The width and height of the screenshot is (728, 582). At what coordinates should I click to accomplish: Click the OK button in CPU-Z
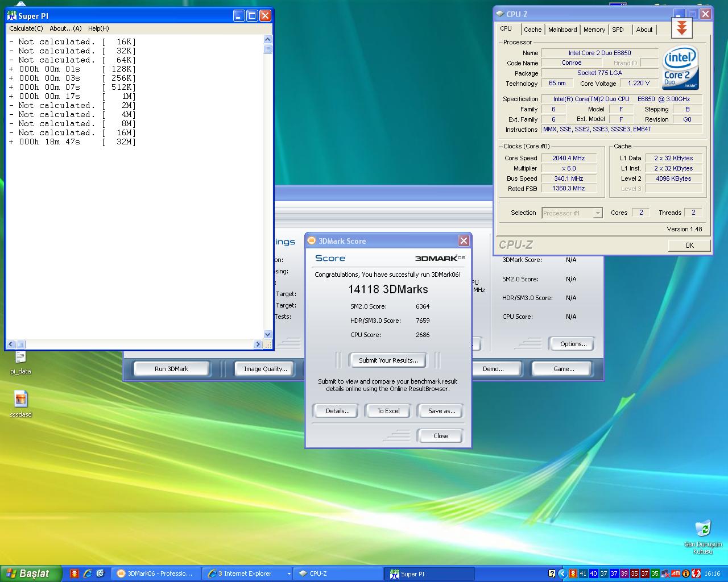689,245
